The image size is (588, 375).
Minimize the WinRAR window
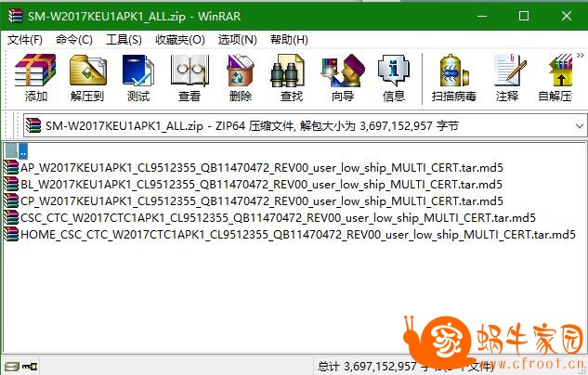click(482, 16)
